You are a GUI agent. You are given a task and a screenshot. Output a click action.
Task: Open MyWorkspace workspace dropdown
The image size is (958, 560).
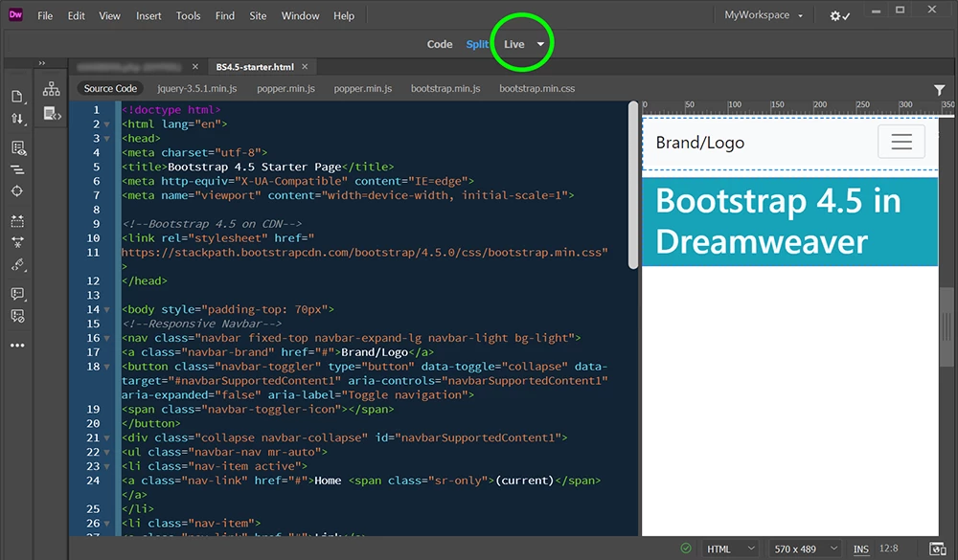(764, 15)
